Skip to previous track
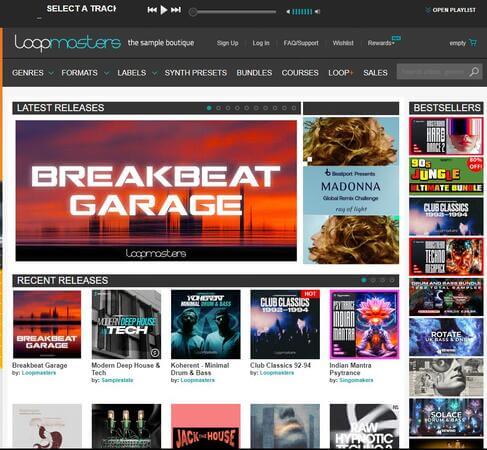This screenshot has height=450, width=487. (152, 10)
